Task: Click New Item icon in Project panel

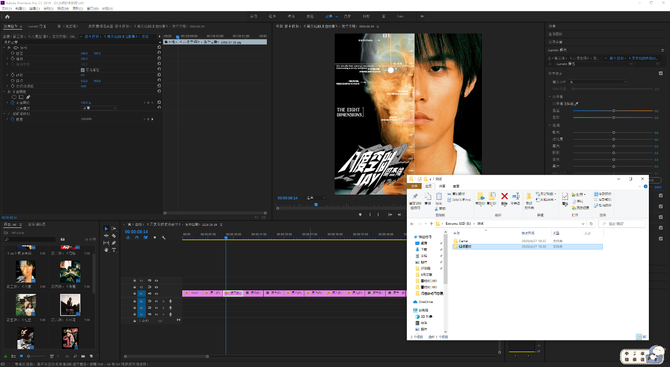Action: [91, 356]
